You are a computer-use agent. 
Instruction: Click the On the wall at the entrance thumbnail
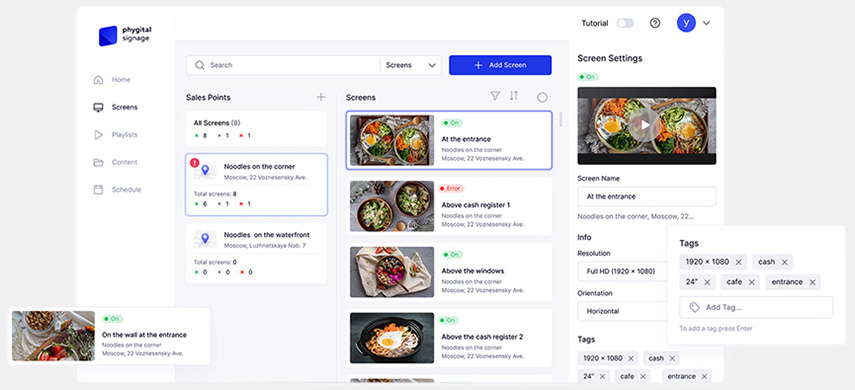(53, 336)
